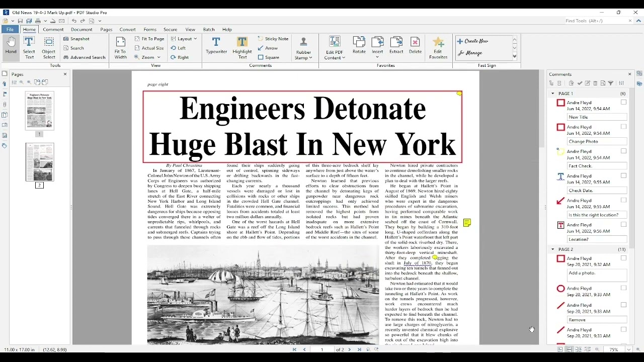Image resolution: width=644 pixels, height=362 pixels.
Task: Collapse the PAGE 1 comments group
Action: (x=553, y=94)
